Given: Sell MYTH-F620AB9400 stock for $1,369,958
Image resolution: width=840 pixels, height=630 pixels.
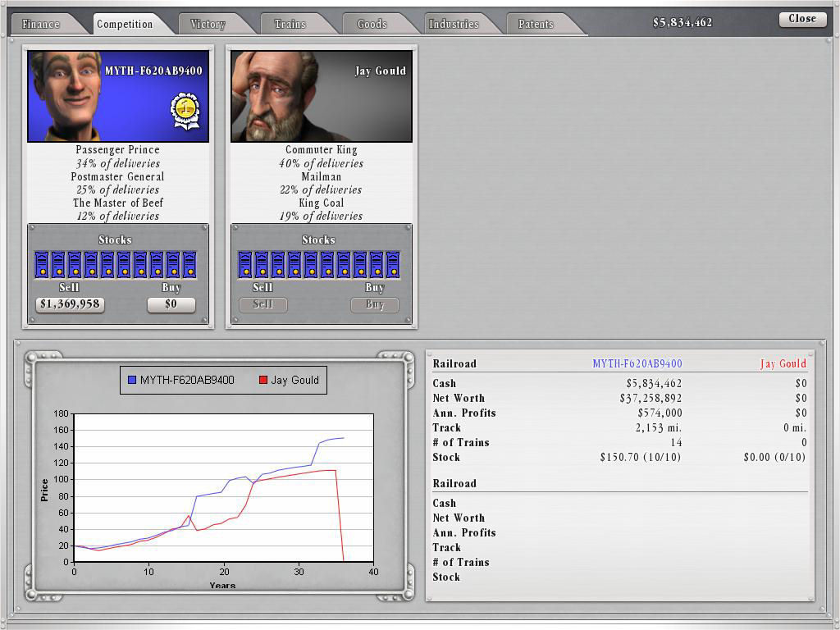Looking at the screenshot, I should pos(70,304).
